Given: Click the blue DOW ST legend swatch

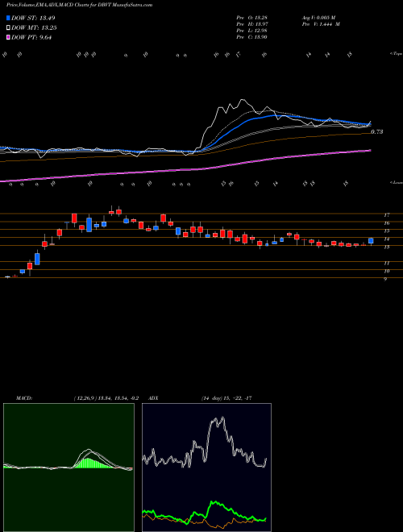Looking at the screenshot, I should coord(9,18).
